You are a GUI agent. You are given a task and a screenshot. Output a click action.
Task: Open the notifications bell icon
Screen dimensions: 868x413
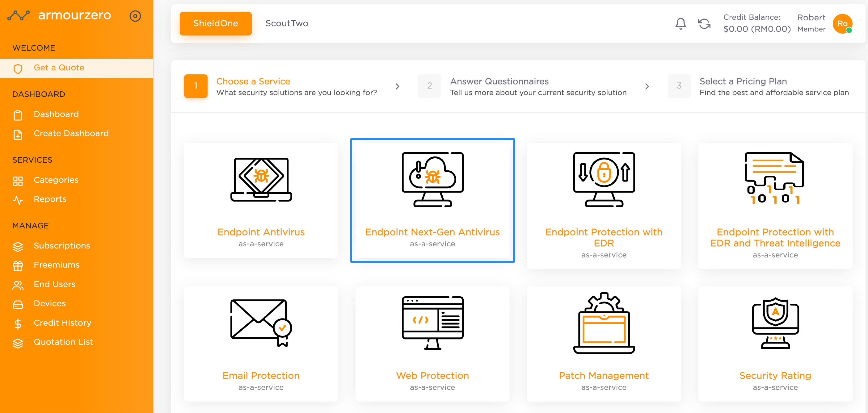coord(680,23)
